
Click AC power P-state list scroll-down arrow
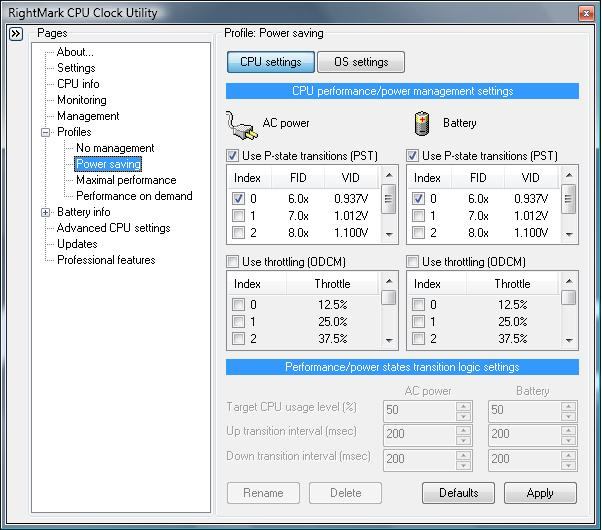coord(389,234)
